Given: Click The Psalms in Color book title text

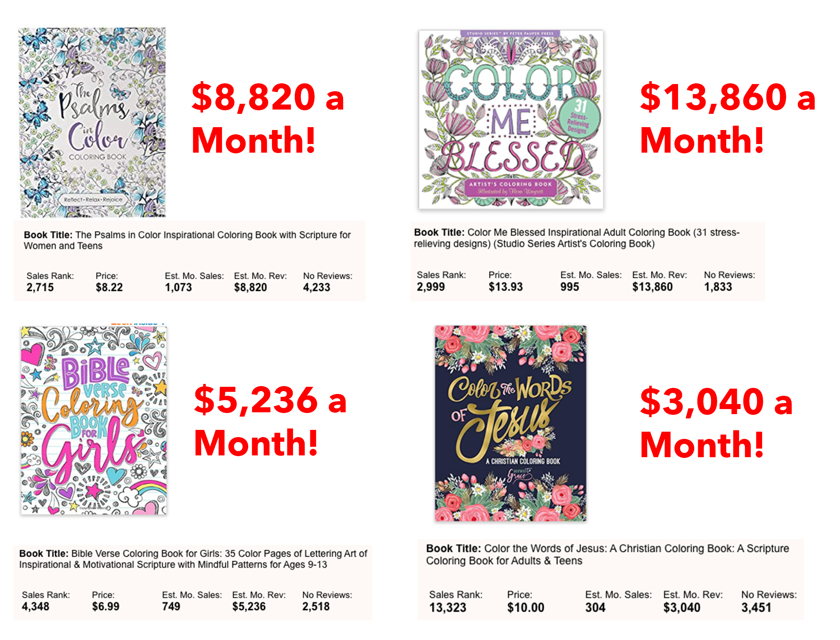Looking at the screenshot, I should [187, 240].
